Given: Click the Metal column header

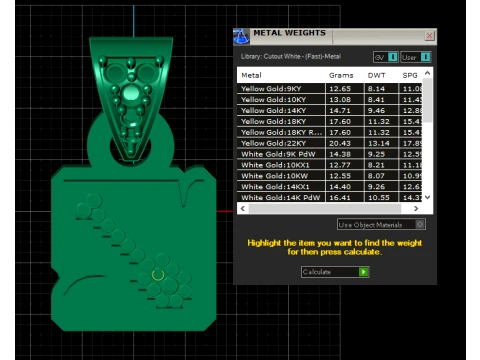Looking at the screenshot, I should click(x=251, y=75).
